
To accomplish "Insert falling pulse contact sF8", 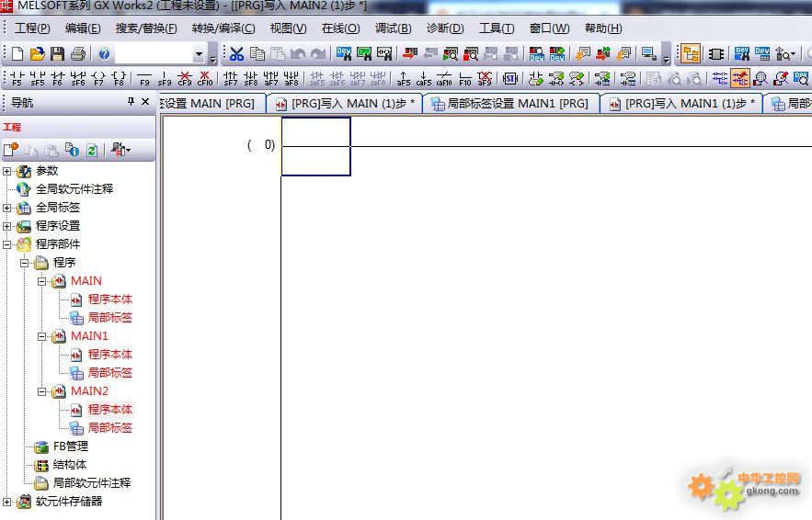I will coord(251,78).
